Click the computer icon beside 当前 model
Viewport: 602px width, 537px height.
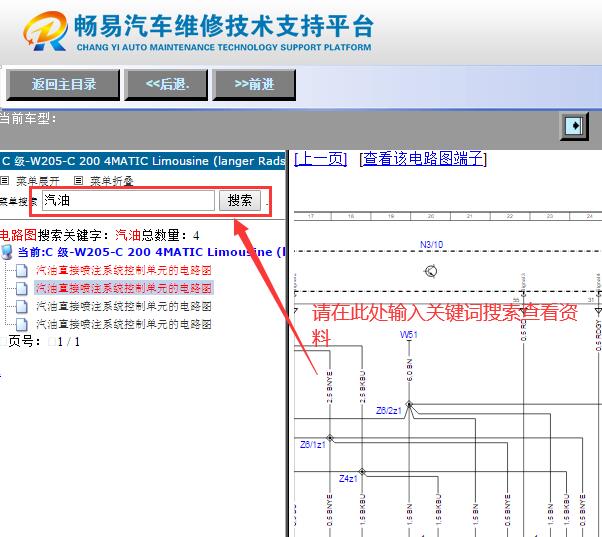(x=7, y=252)
